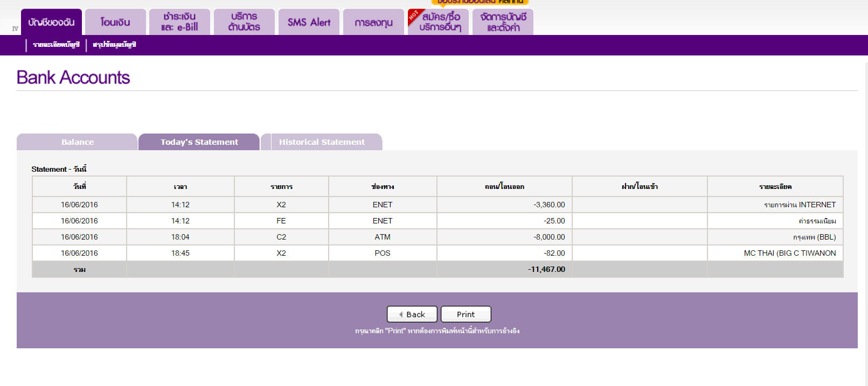The width and height of the screenshot is (868, 386).
Task: Click the ถอน/โอนออก column header
Action: pos(504,187)
